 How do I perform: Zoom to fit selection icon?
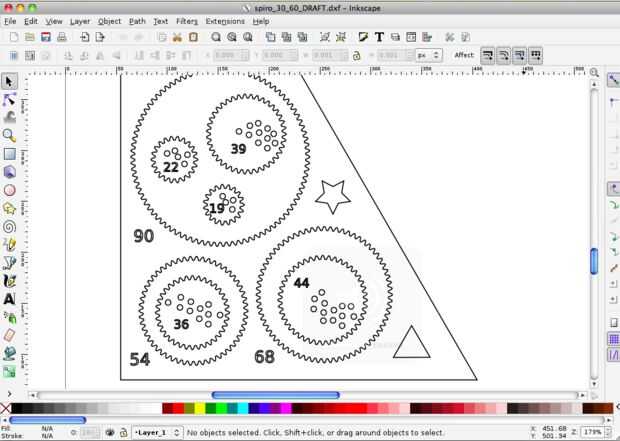216,37
